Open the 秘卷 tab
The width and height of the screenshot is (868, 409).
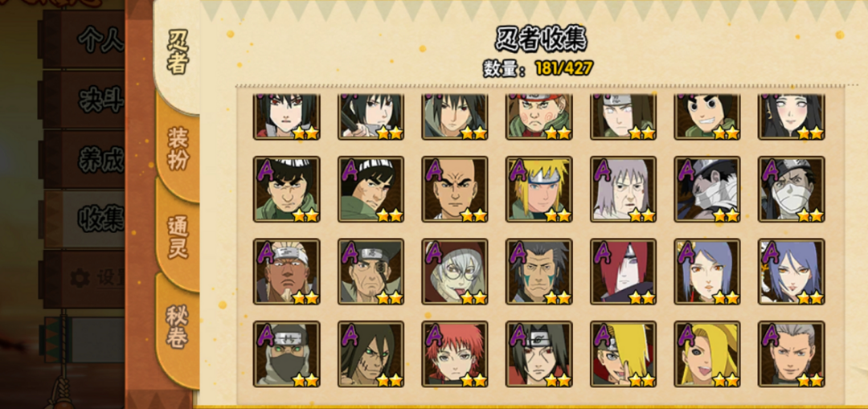pos(178,326)
